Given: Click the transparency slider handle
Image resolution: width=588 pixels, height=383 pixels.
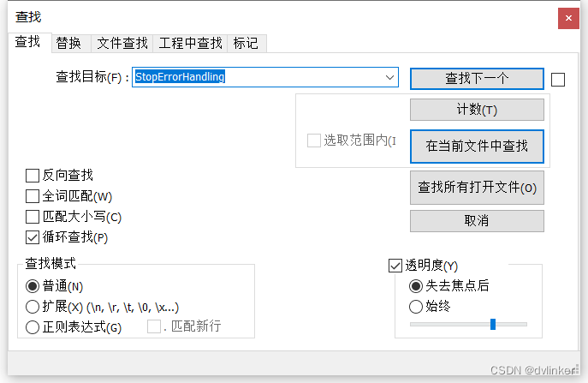Looking at the screenshot, I should [493, 324].
